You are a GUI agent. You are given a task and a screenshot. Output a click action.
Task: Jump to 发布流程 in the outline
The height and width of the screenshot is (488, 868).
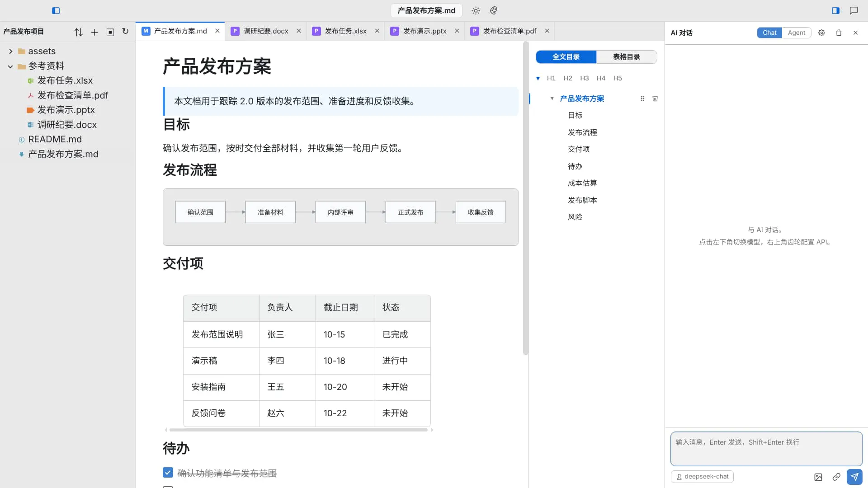tap(582, 132)
